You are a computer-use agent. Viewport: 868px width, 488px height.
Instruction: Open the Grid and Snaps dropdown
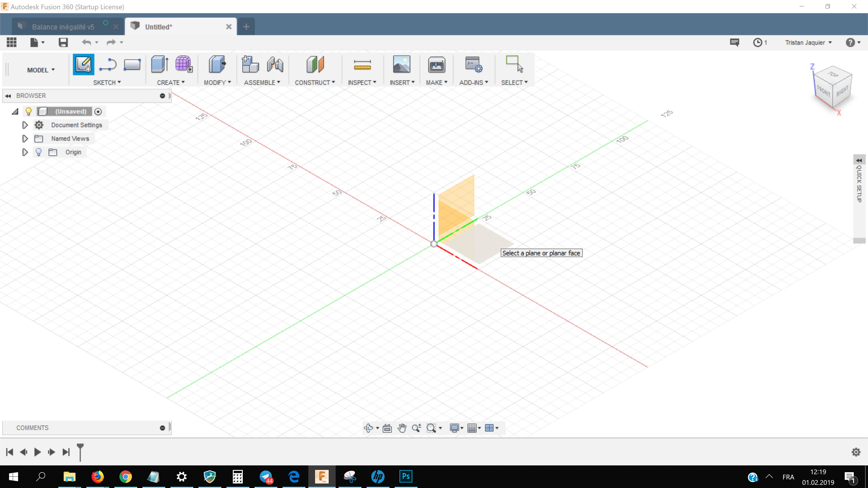(x=474, y=428)
